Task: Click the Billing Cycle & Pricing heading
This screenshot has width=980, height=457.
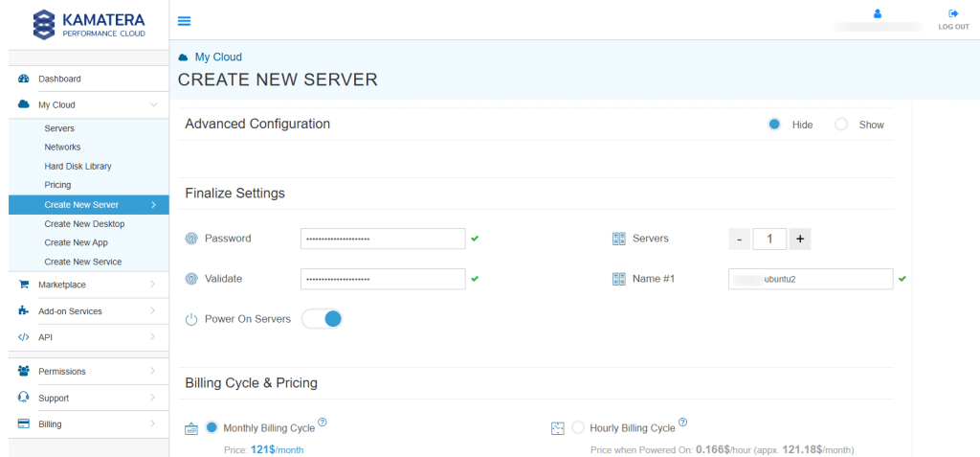Action: 252,382
